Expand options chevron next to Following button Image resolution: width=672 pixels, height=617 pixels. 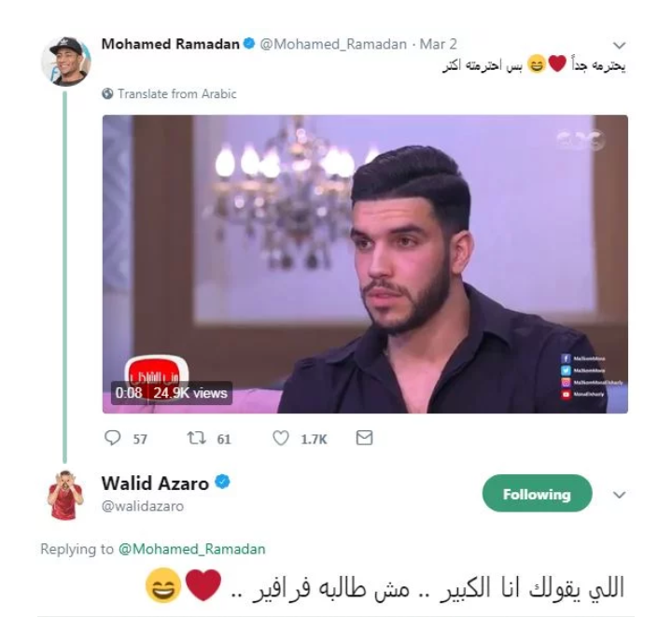620,495
